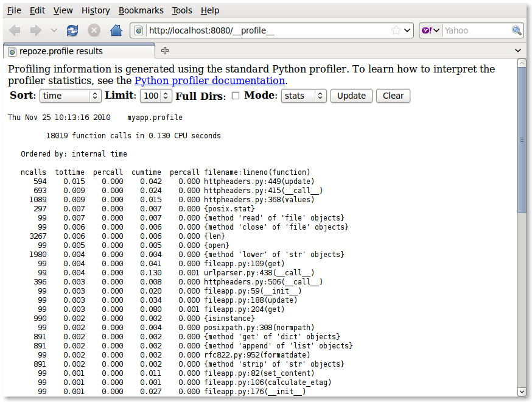
Task: Click the '{isinstance}' row text
Action: click(229, 319)
